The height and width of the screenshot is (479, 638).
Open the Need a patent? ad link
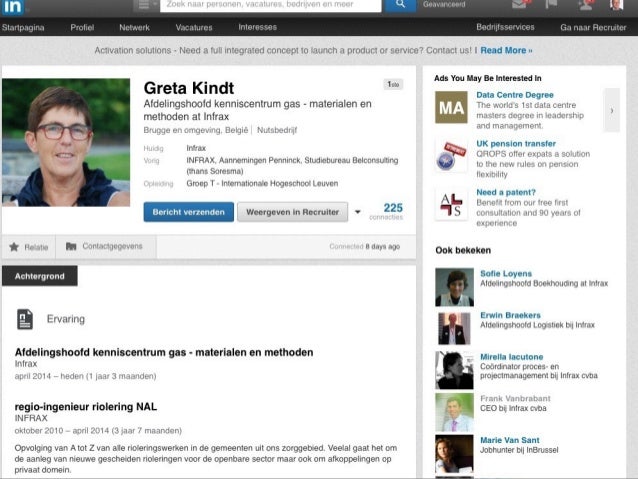tap(506, 192)
